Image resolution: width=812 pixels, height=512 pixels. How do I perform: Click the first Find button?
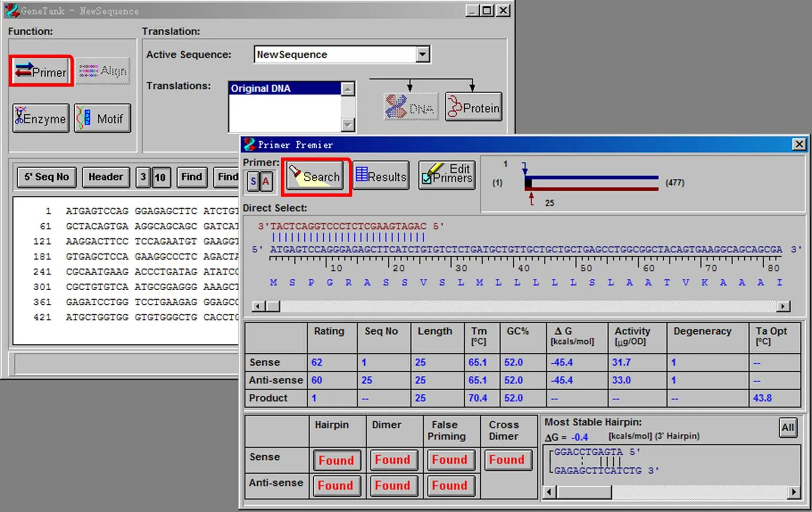point(192,177)
